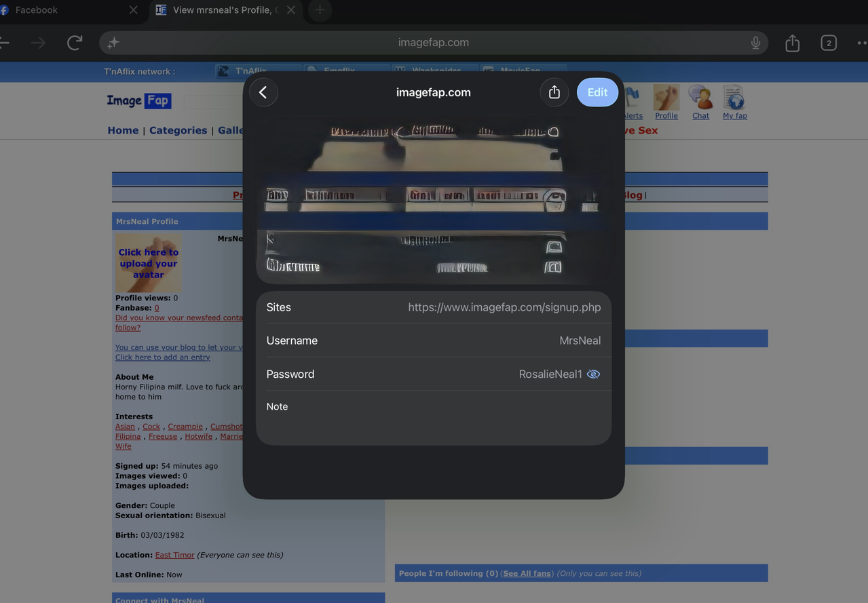The width and height of the screenshot is (868, 603).
Task: Click the 'You can use your blog' link
Action: coord(179,347)
